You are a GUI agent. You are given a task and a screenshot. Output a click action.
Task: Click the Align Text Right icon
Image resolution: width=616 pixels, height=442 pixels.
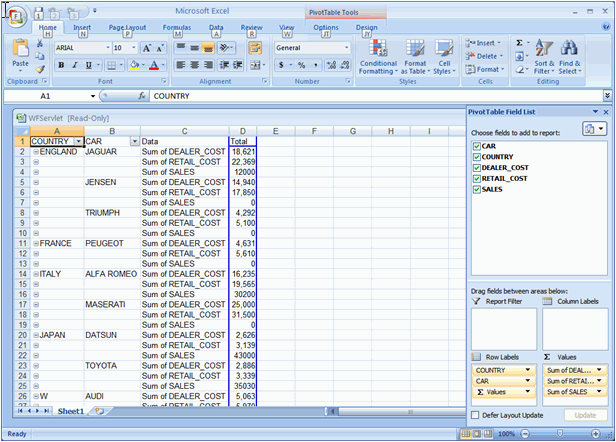coord(209,65)
